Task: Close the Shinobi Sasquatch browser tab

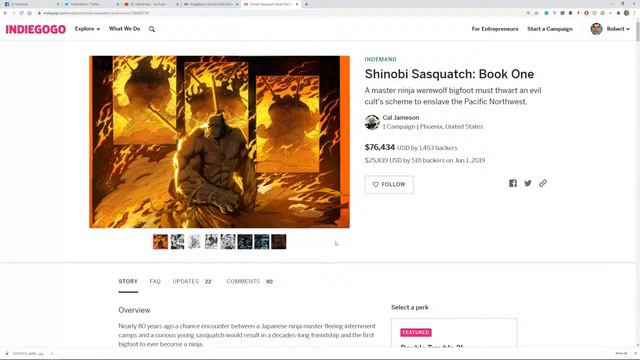Action: [297, 4]
